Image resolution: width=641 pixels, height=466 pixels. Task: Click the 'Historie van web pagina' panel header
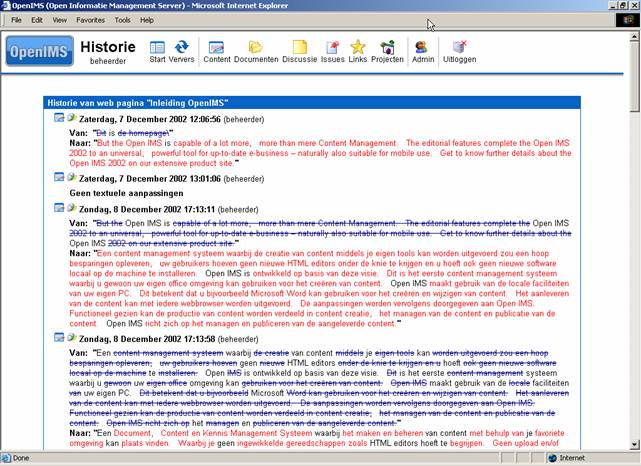(x=312, y=103)
